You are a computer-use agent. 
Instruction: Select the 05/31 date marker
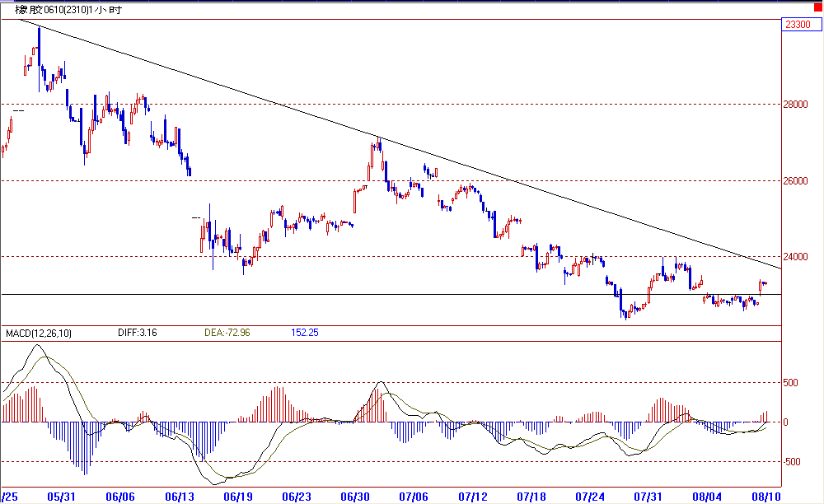click(x=63, y=497)
